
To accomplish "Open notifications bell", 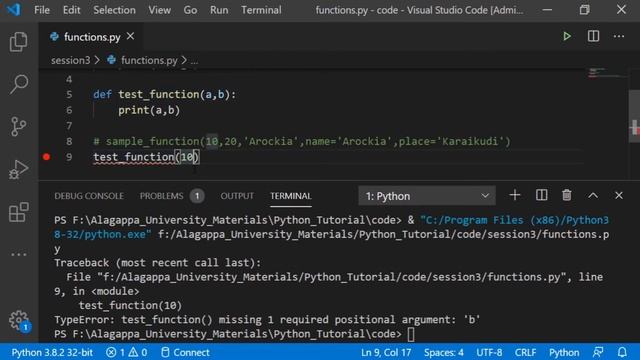I will tap(622, 352).
